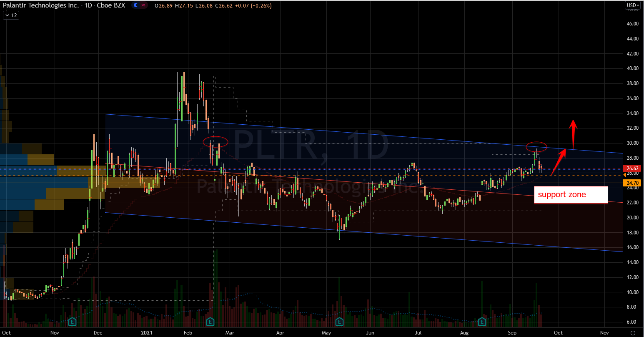Click the 14.00 price axis label
Viewport: 644px width, 337px height.
633,262
